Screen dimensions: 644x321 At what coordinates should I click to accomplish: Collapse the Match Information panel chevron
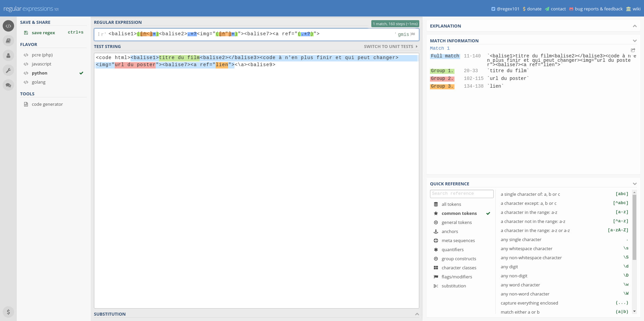coord(635,41)
